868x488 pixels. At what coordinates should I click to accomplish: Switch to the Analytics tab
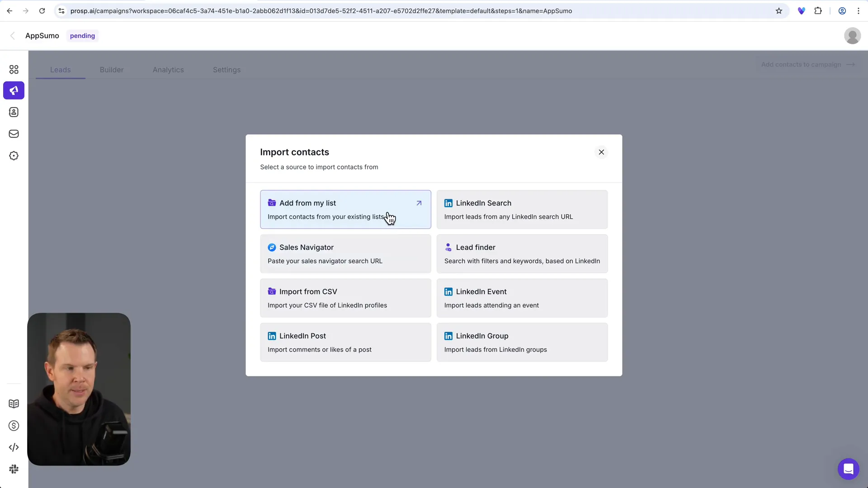pos(168,70)
